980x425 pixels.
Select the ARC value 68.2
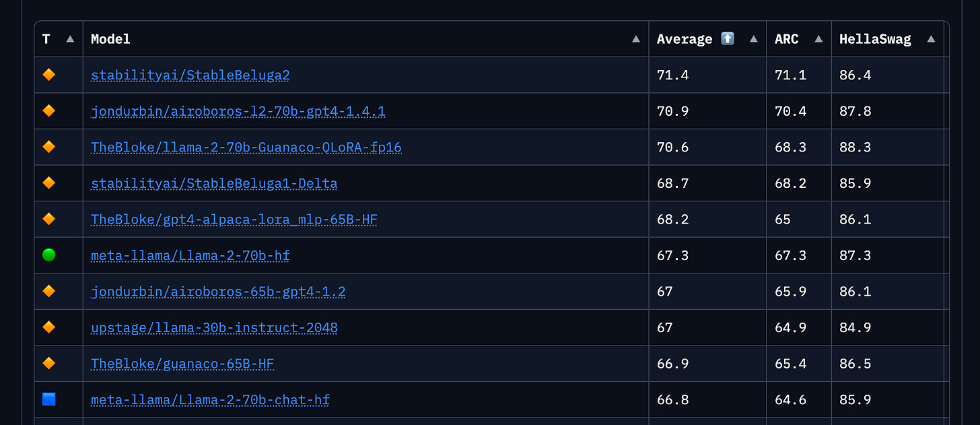click(x=791, y=183)
